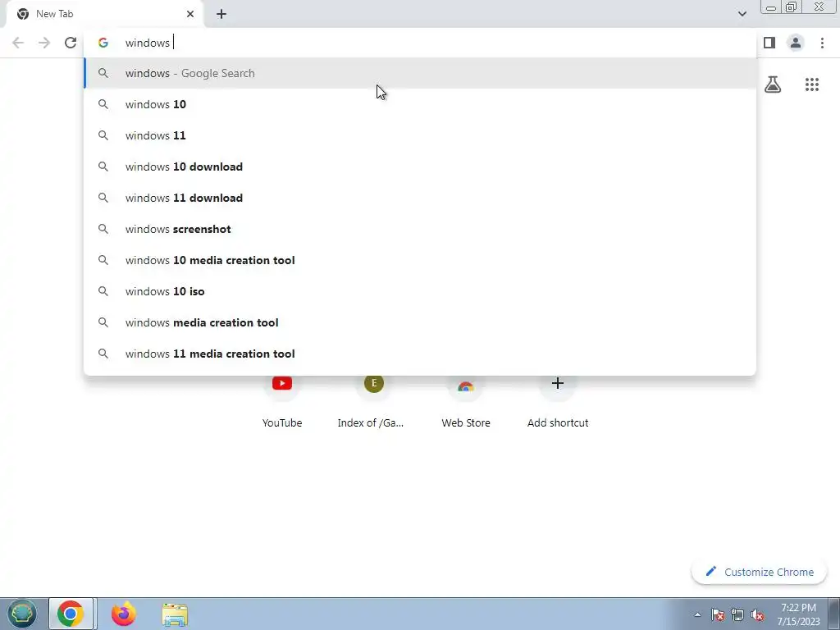The height and width of the screenshot is (630, 840).
Task: Open Chrome's three-dot menu
Action: coord(822,43)
